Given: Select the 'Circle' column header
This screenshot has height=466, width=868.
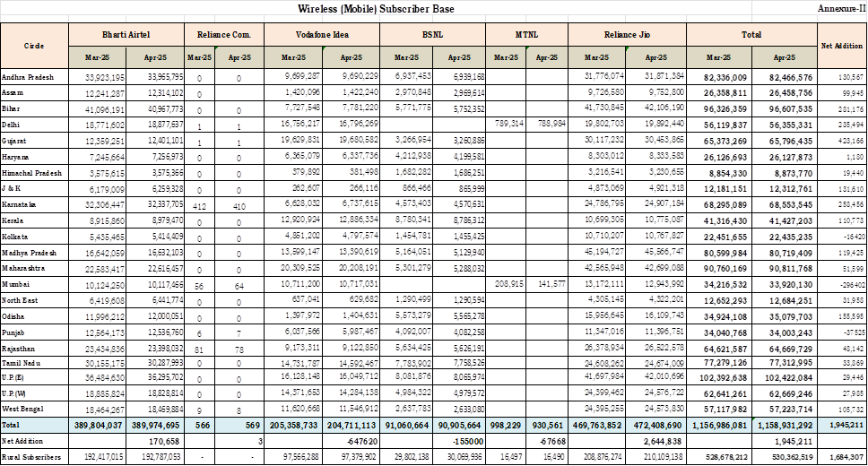Looking at the screenshot, I should tap(34, 46).
